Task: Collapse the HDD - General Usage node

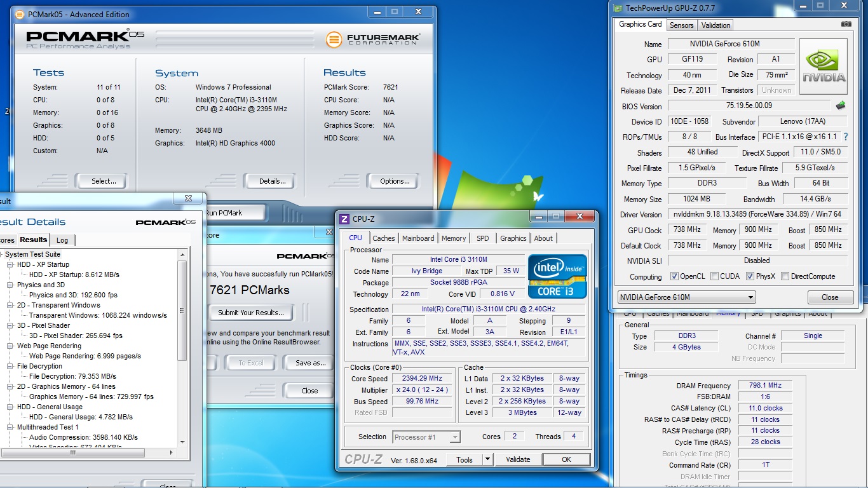Action: 10,407
